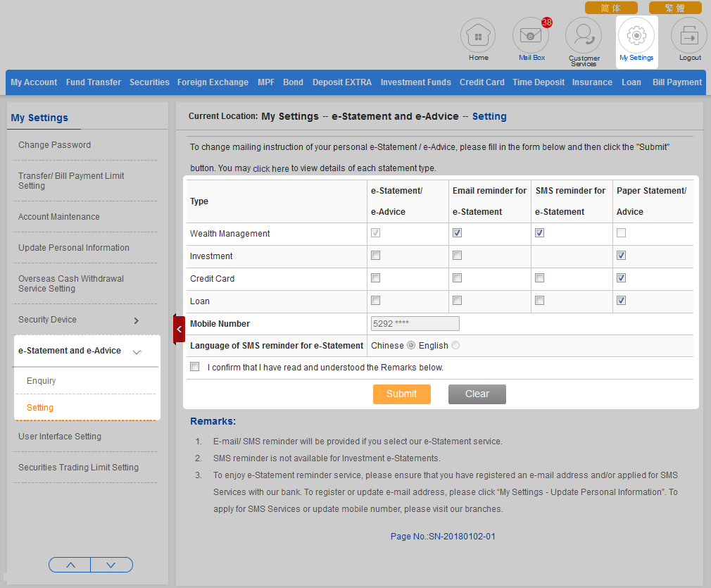Enable e-Statement for Credit Card
This screenshot has width=711, height=588.
click(x=376, y=278)
